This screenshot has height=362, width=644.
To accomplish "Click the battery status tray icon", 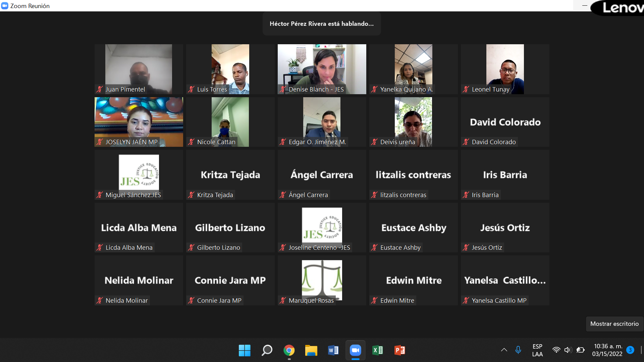I will point(580,350).
